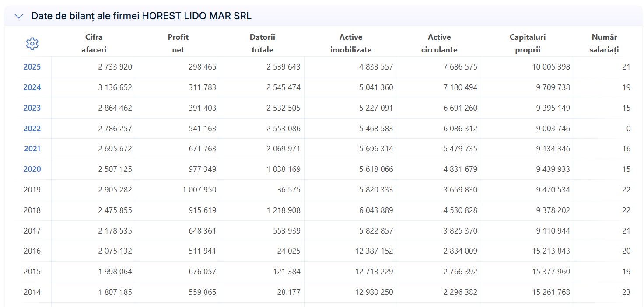Open the 2025 balance sheet link
The image size is (644, 307).
[x=32, y=67]
